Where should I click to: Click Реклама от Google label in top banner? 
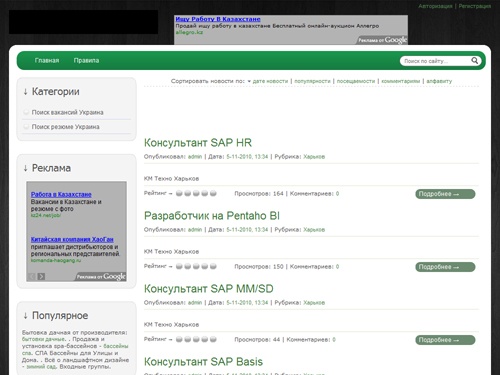[x=382, y=40]
